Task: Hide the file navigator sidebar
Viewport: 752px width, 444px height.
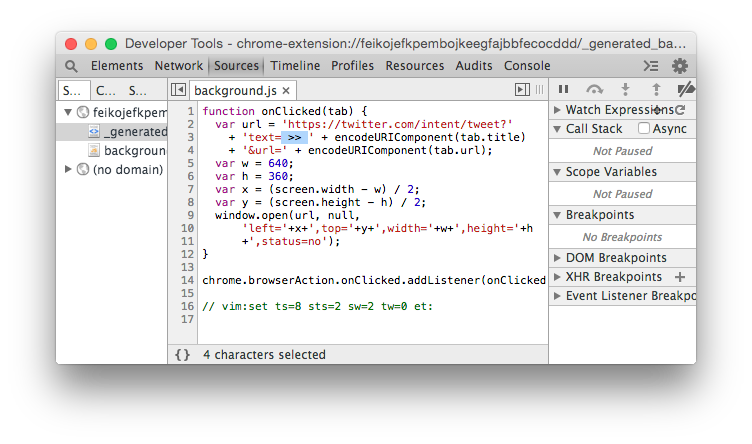Action: pyautogui.click(x=178, y=90)
